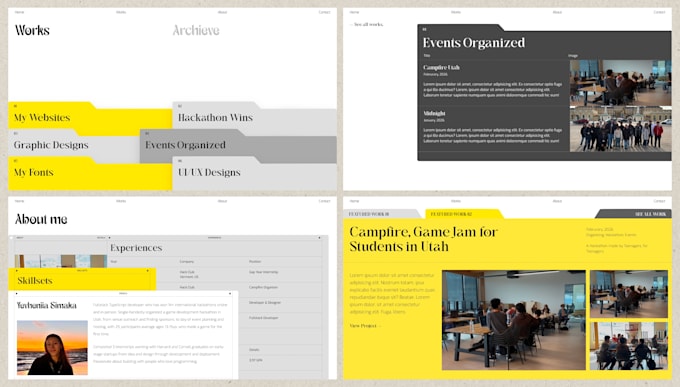Click Contact in featured work page navigation

pos(659,201)
